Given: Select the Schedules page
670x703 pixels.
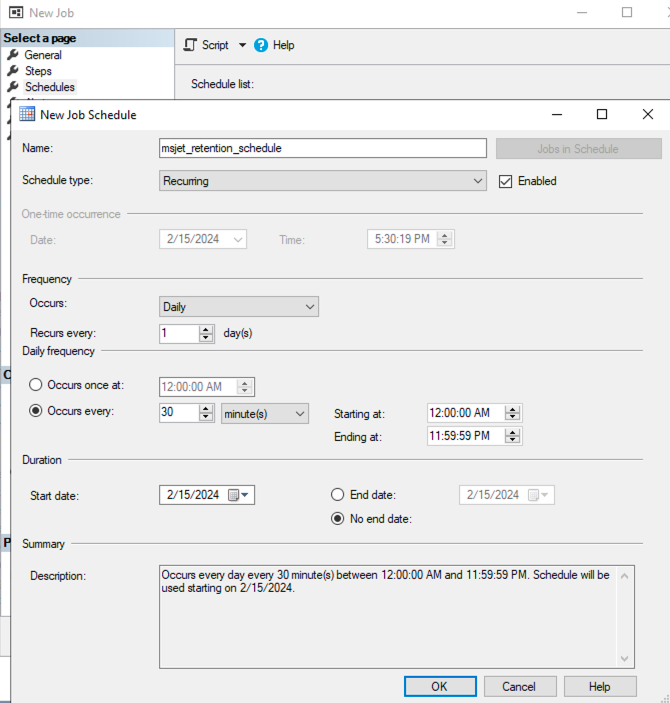Looking at the screenshot, I should 49,87.
